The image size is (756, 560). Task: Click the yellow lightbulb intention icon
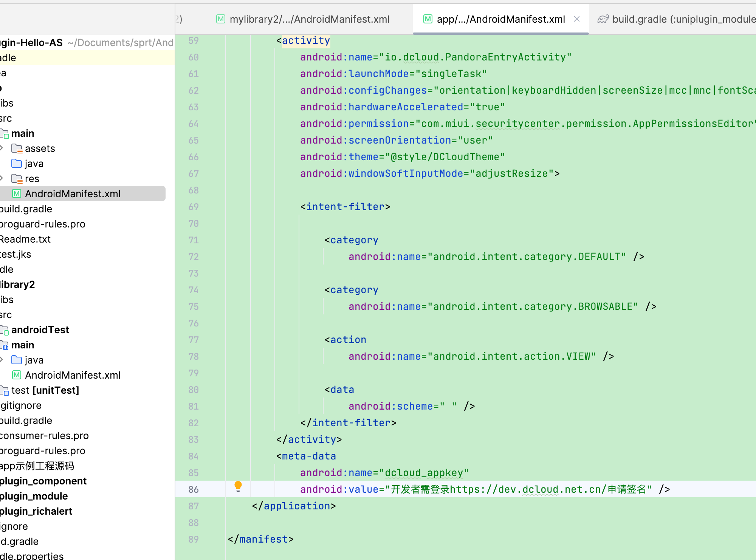click(238, 486)
